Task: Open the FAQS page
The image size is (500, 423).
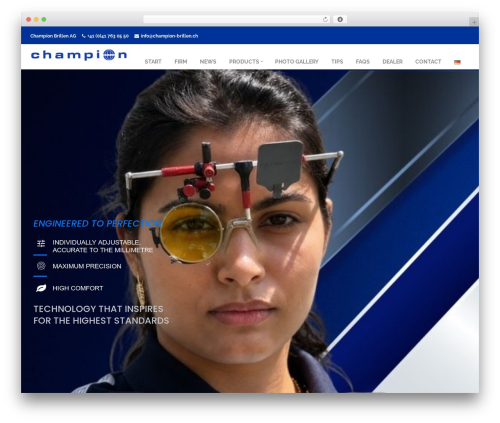Action: click(363, 62)
